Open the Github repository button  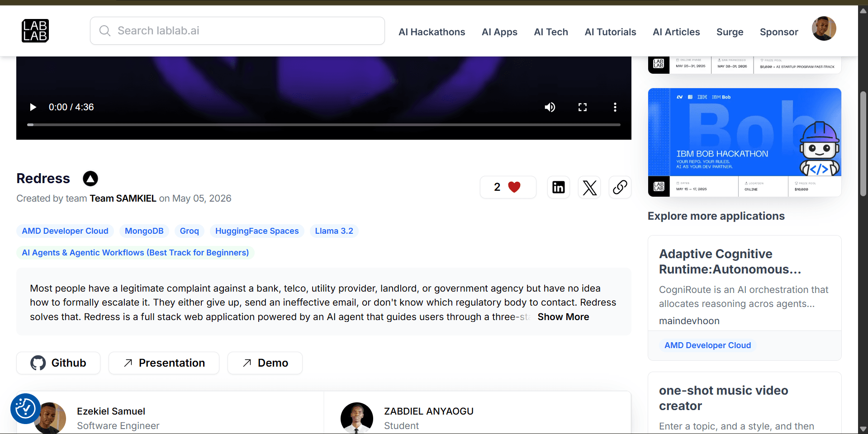point(58,363)
